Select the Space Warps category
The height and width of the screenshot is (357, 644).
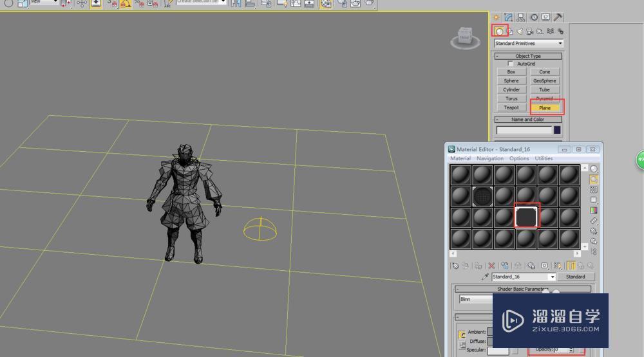click(551, 31)
